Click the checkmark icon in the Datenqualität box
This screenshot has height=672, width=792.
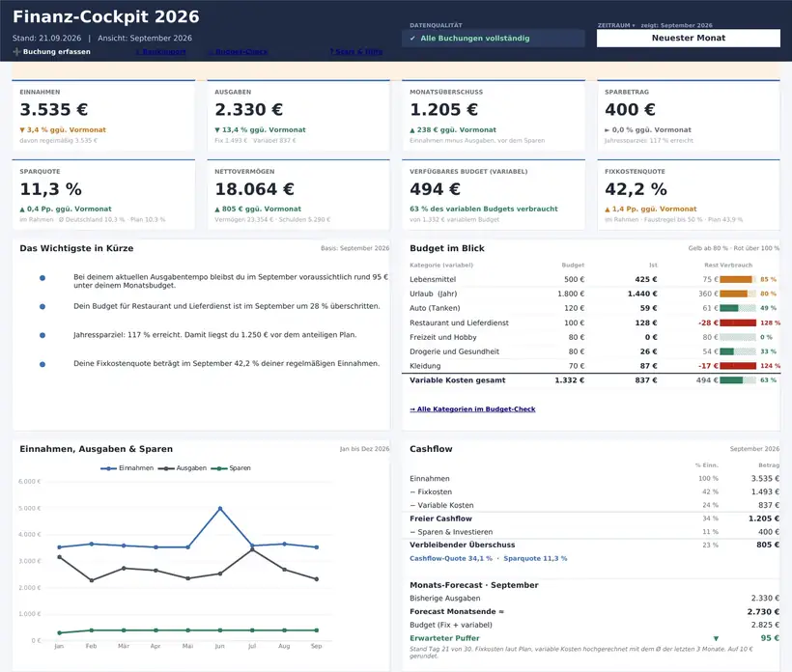[x=412, y=39]
